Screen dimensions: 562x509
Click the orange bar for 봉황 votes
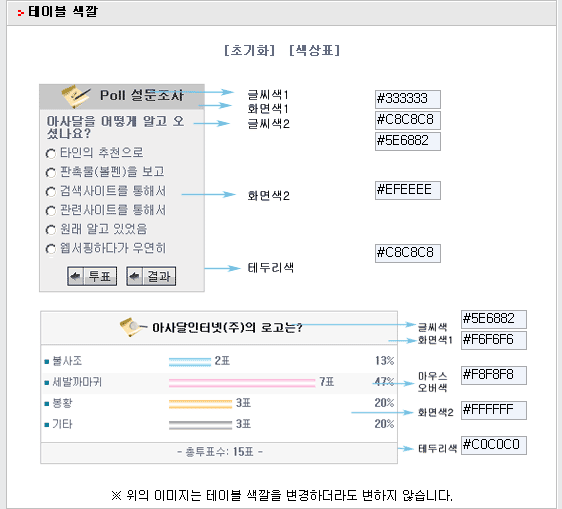coord(200,404)
